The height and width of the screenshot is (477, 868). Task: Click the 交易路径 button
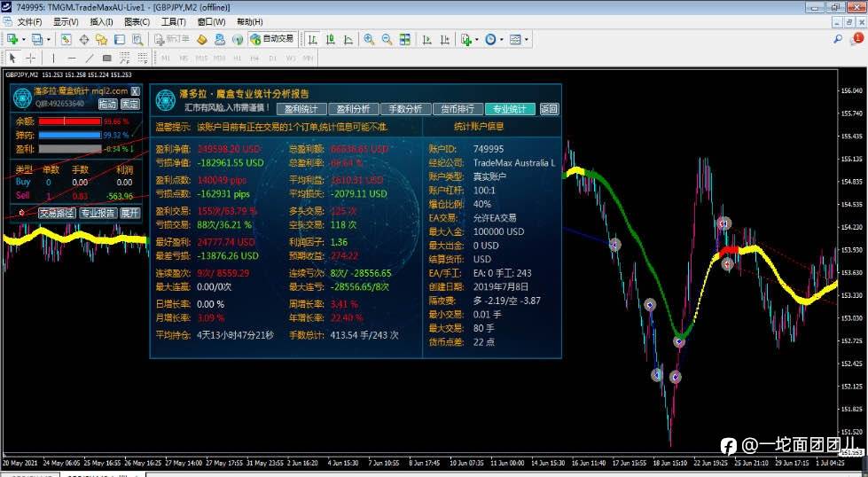tap(57, 213)
